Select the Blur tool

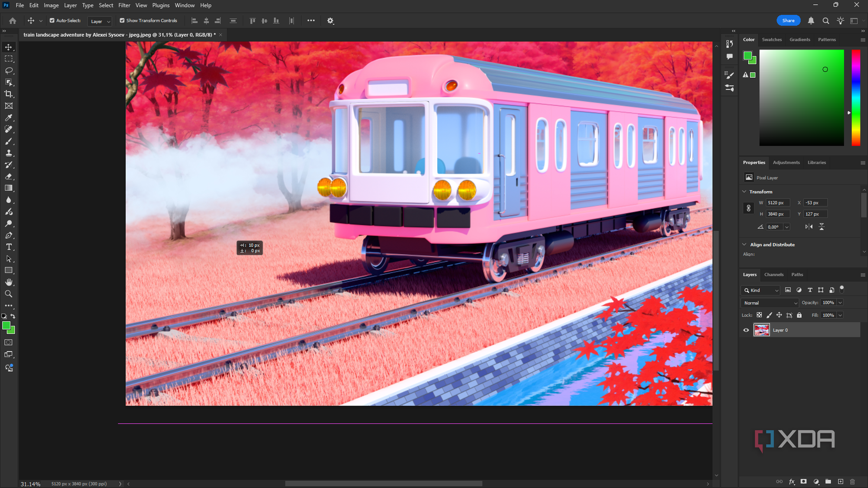pos(9,200)
